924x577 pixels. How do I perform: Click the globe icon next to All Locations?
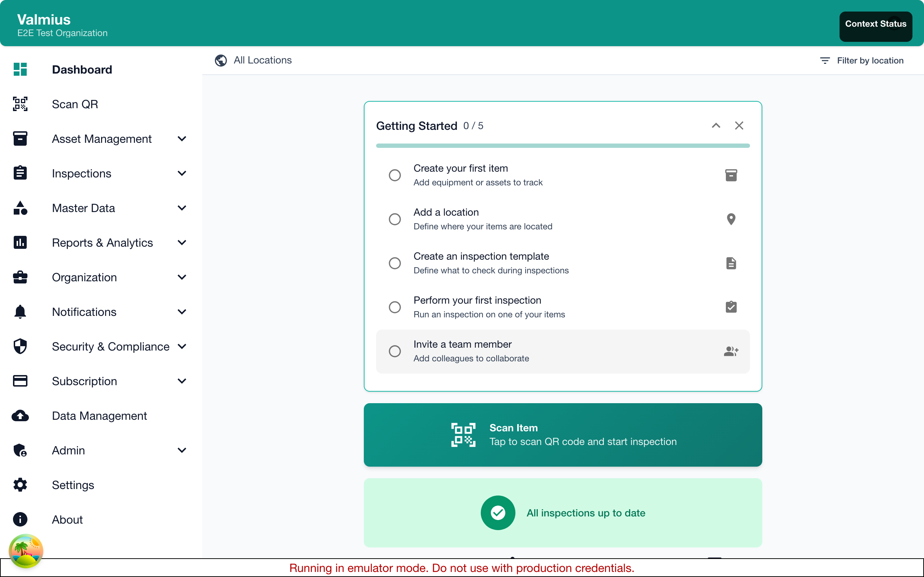pos(221,60)
